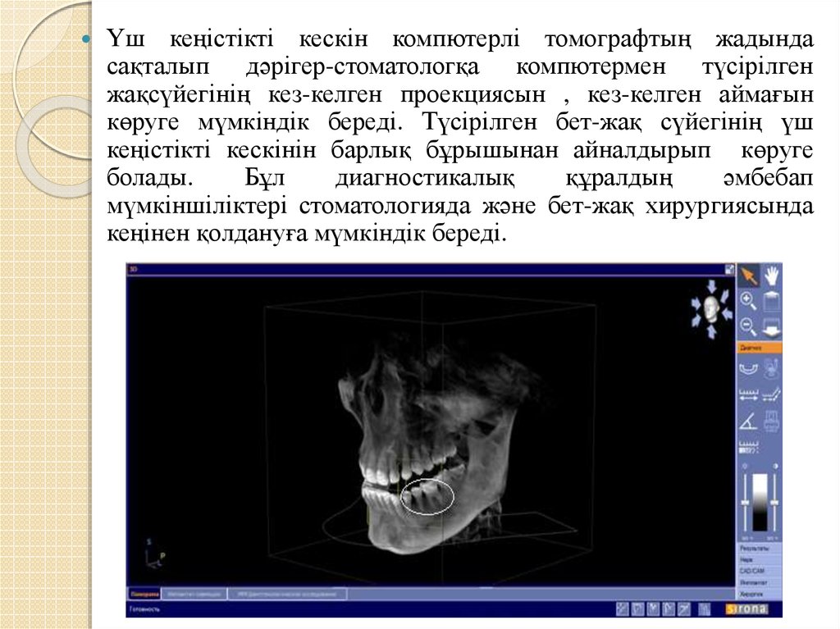
Task: Maximize the 3D view pane
Action: pos(729,270)
